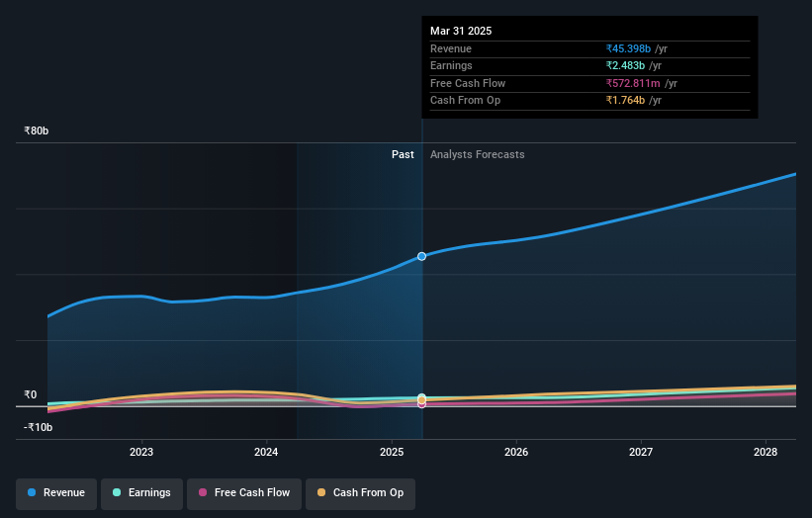
Task: Click the Revenue data point marker on the blue line
Action: point(421,256)
